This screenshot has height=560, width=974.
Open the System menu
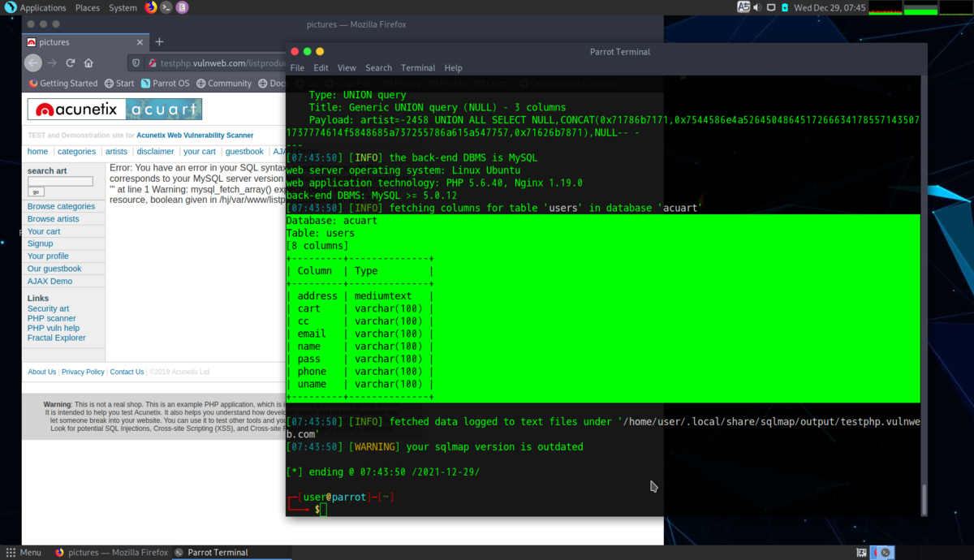pos(123,7)
